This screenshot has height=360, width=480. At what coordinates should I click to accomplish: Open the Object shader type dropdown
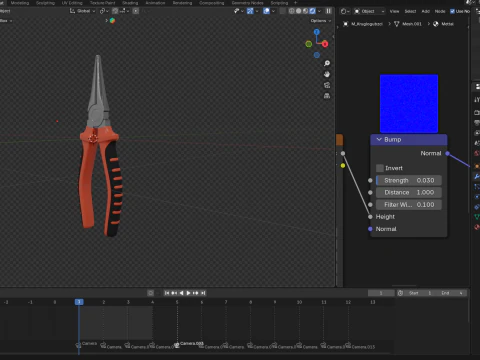369,11
